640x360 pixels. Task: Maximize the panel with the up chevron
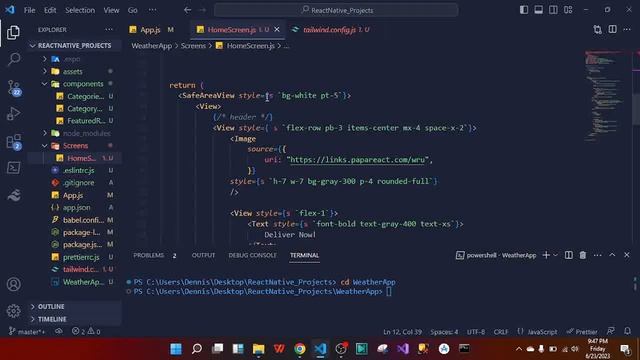(612, 255)
